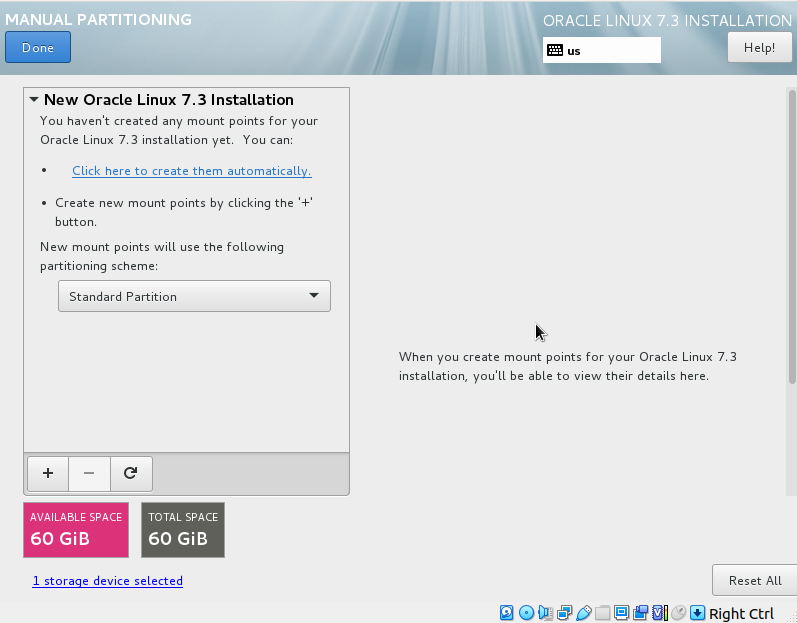Click VirtualBox optical disc status icon
Image resolution: width=797 pixels, height=623 pixels.
pyautogui.click(x=526, y=613)
